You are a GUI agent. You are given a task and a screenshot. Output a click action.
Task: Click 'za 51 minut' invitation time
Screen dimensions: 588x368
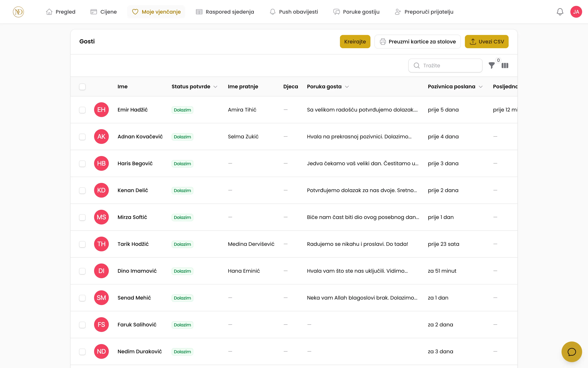pyautogui.click(x=442, y=271)
